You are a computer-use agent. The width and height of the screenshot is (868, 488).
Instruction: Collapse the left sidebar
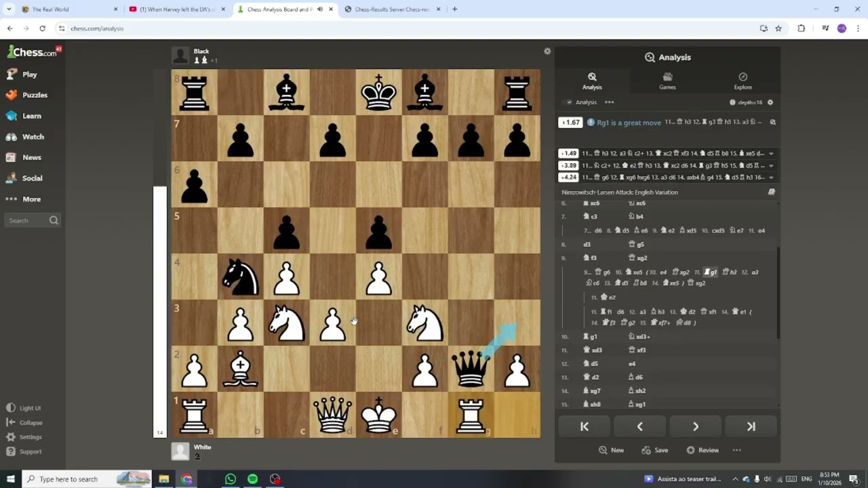(x=24, y=422)
